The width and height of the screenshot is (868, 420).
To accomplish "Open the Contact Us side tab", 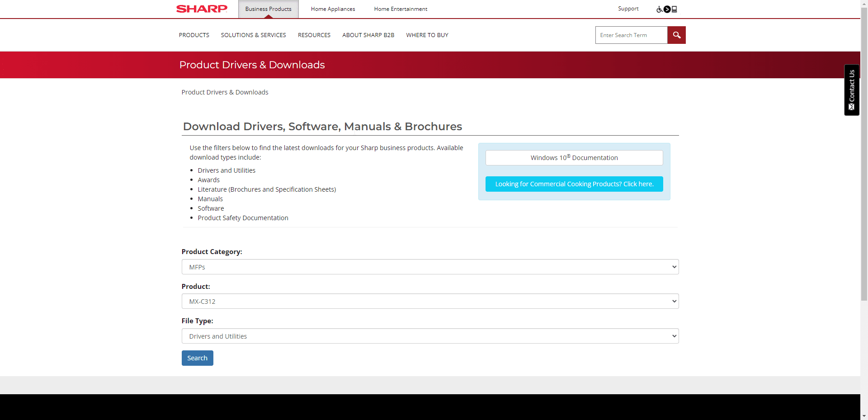I will coord(851,90).
